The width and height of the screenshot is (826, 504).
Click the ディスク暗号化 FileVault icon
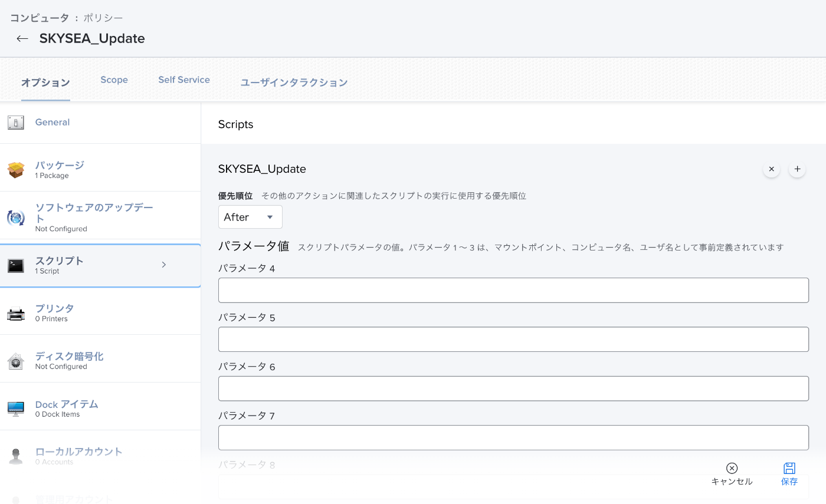tap(16, 361)
